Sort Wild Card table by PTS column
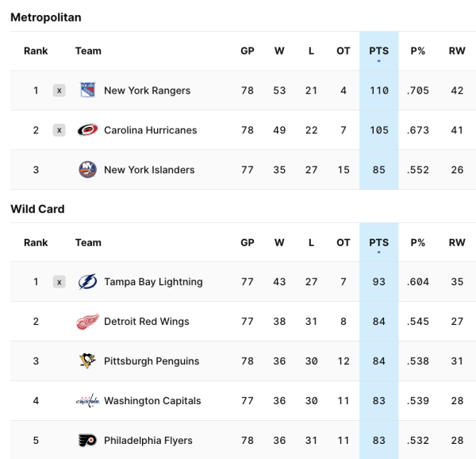 pos(378,243)
